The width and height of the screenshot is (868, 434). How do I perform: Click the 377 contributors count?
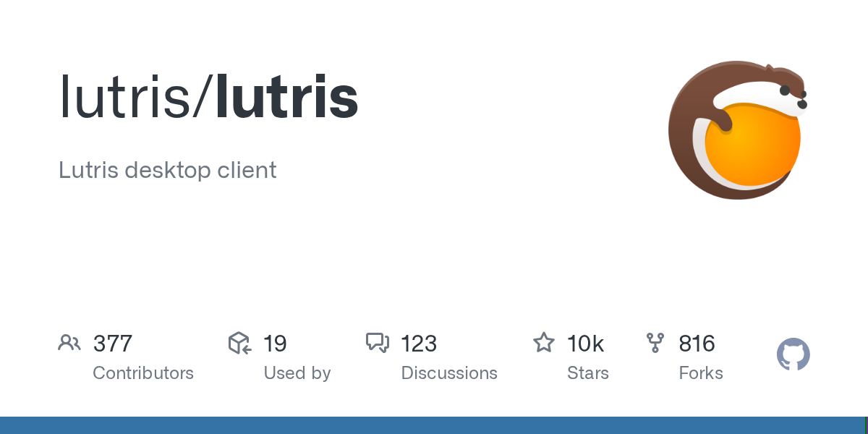[x=113, y=344]
